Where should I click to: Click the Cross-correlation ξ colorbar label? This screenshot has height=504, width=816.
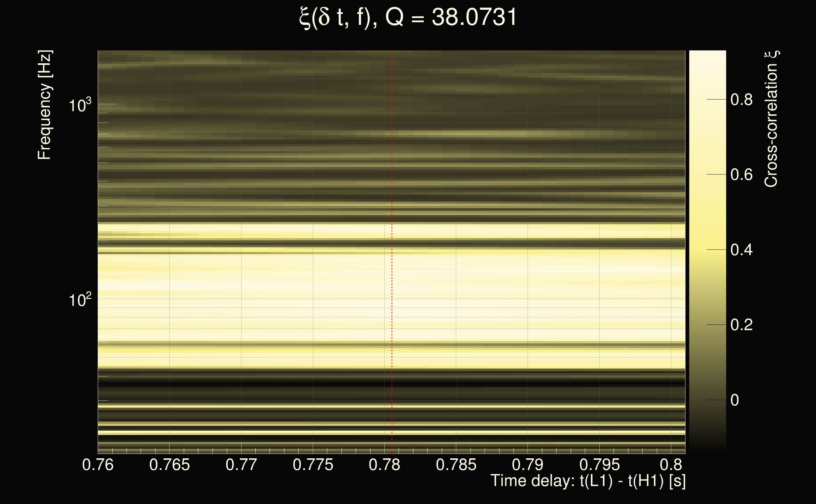click(771, 119)
